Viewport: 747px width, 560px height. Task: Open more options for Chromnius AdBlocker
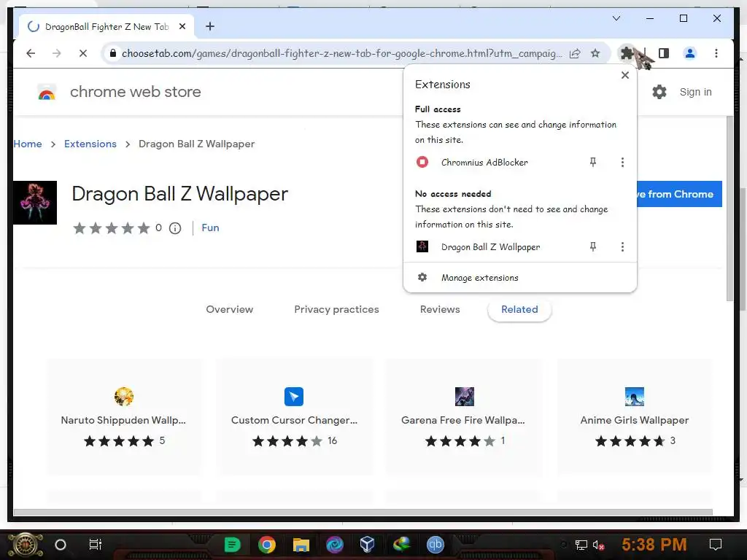[622, 163]
